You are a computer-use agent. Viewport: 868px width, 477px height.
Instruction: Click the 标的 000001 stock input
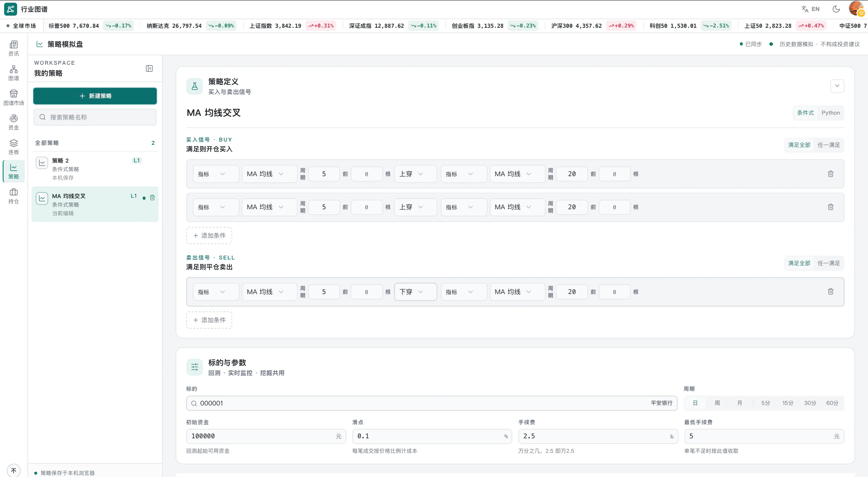click(x=432, y=403)
